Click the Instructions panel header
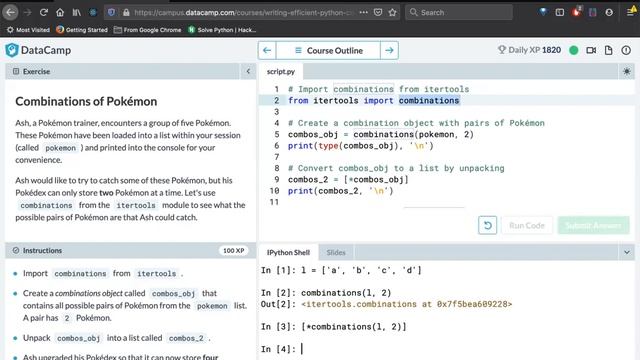Screen dimensions: 640x360 tap(130, 251)
